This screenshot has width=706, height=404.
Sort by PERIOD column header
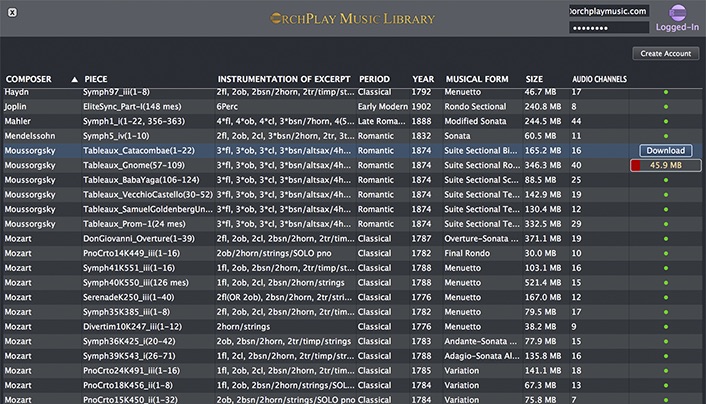[x=374, y=79]
